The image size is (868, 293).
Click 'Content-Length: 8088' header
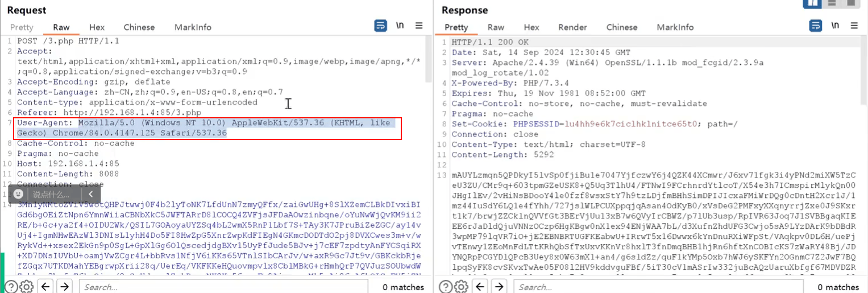[68, 174]
